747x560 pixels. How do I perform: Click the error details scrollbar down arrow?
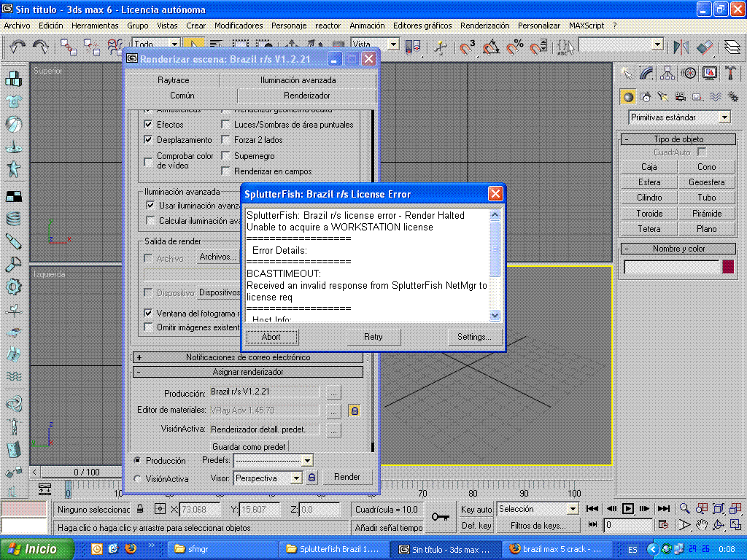click(x=495, y=315)
